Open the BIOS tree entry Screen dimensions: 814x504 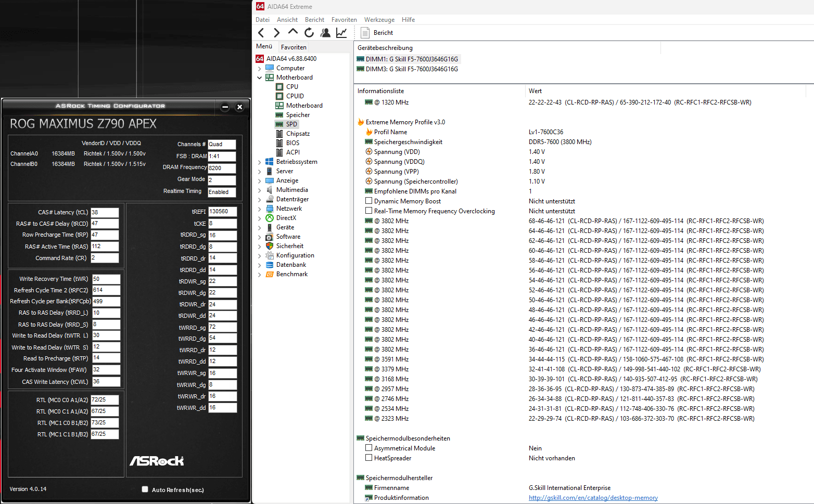[x=292, y=143]
